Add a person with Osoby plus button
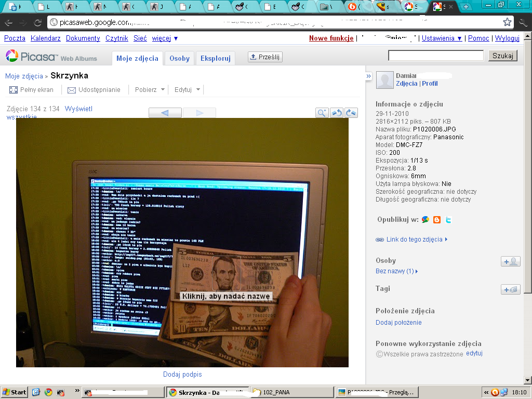Image resolution: width=532 pixels, height=399 pixels. (511, 261)
